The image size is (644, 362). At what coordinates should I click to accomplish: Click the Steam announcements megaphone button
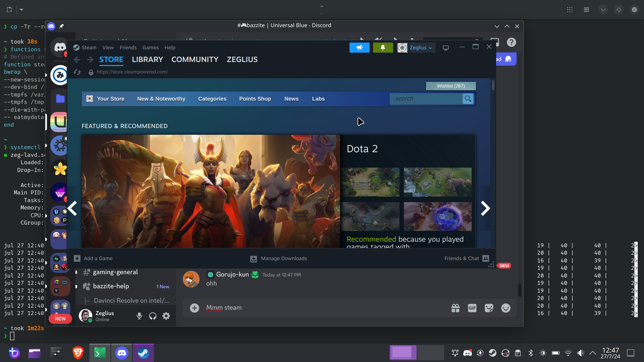[x=359, y=48]
